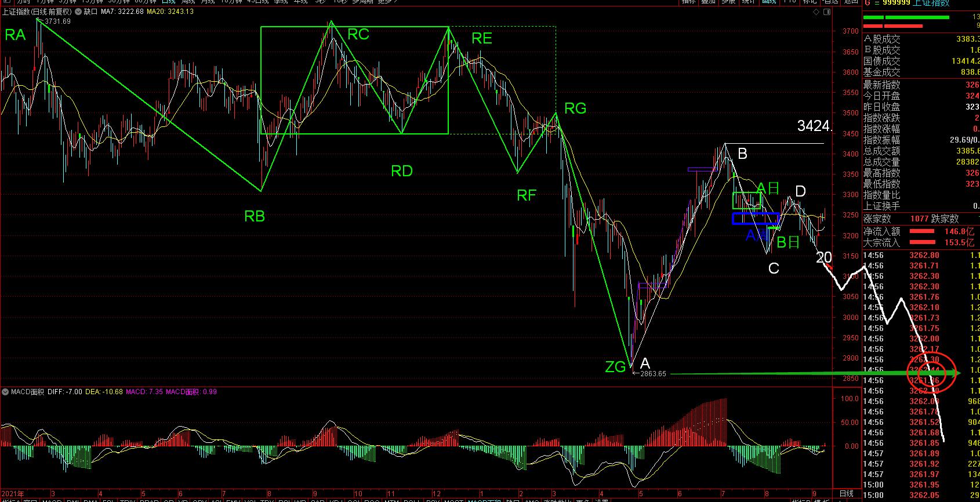Add to watchlist with +自选

coord(830,2)
